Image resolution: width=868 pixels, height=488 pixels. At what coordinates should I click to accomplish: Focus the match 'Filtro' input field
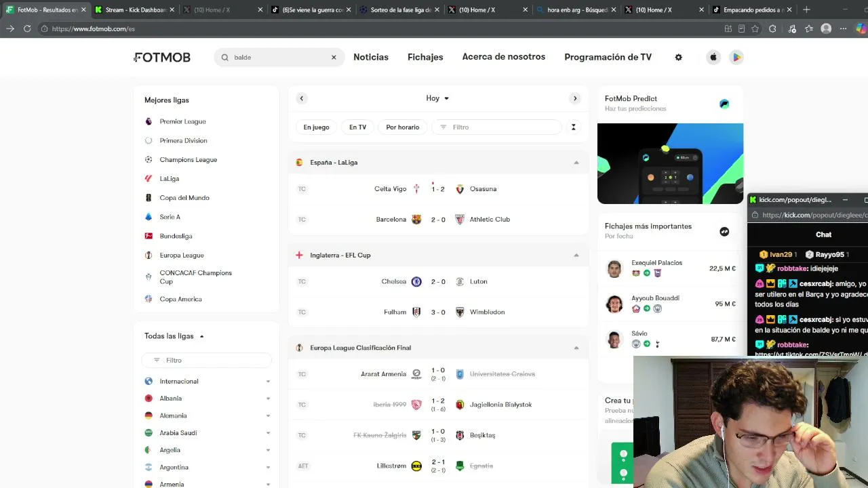click(497, 127)
